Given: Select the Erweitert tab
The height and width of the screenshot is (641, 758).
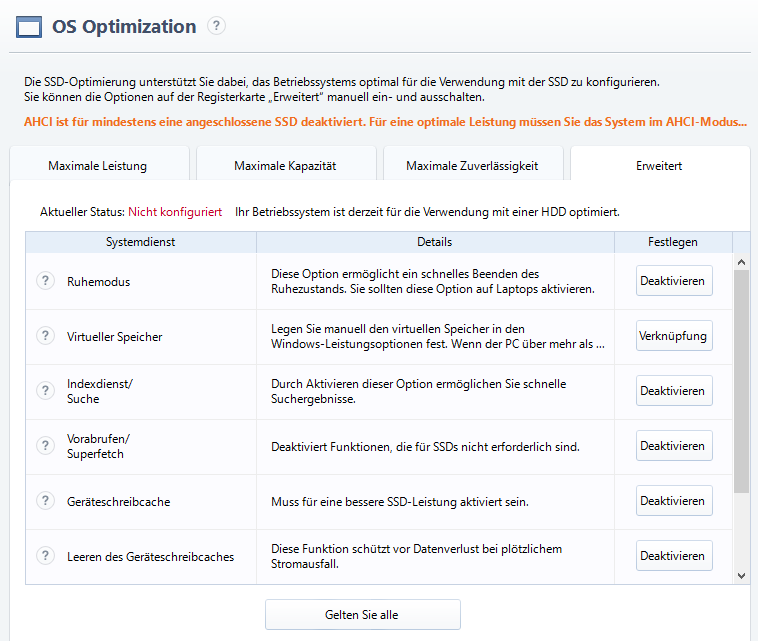Looking at the screenshot, I should point(659,165).
